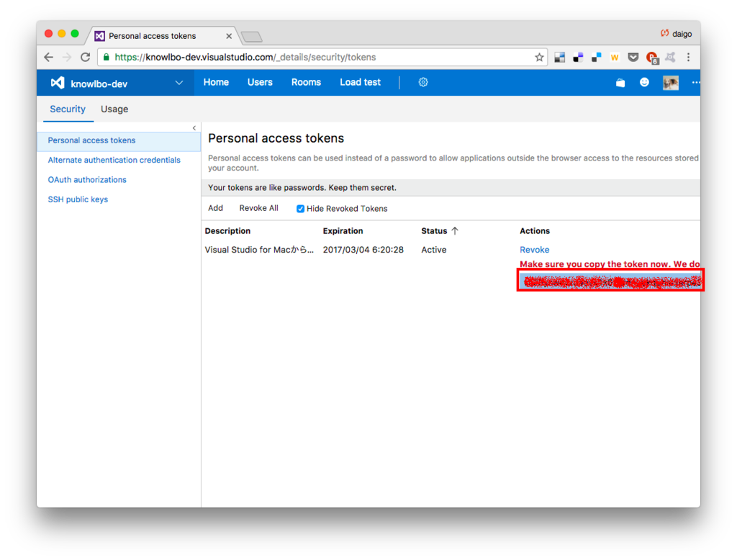Open the Chrome three-dot menu
This screenshot has width=737, height=560.
point(688,58)
